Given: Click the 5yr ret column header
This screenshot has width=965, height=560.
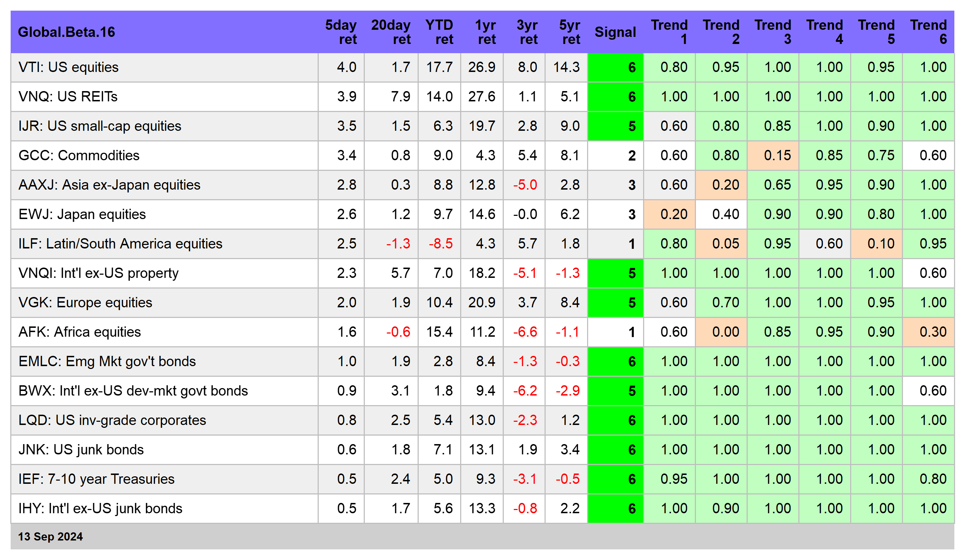Looking at the screenshot, I should pyautogui.click(x=570, y=32).
